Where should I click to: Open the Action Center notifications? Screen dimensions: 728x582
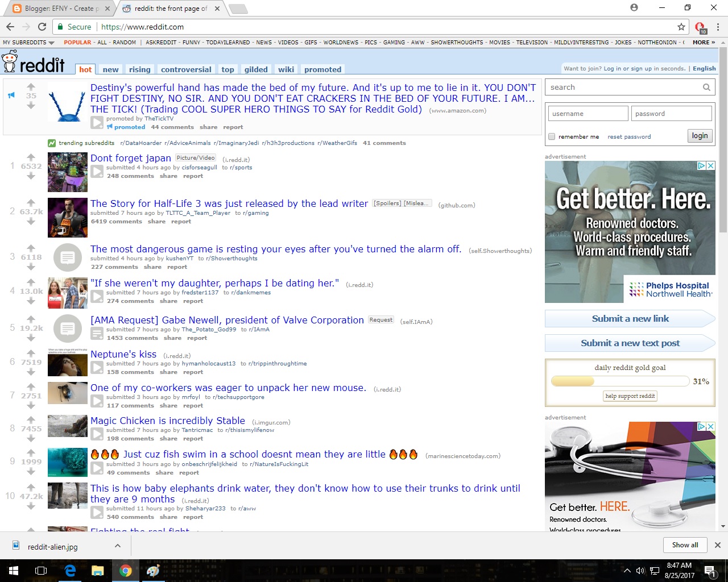(711, 571)
